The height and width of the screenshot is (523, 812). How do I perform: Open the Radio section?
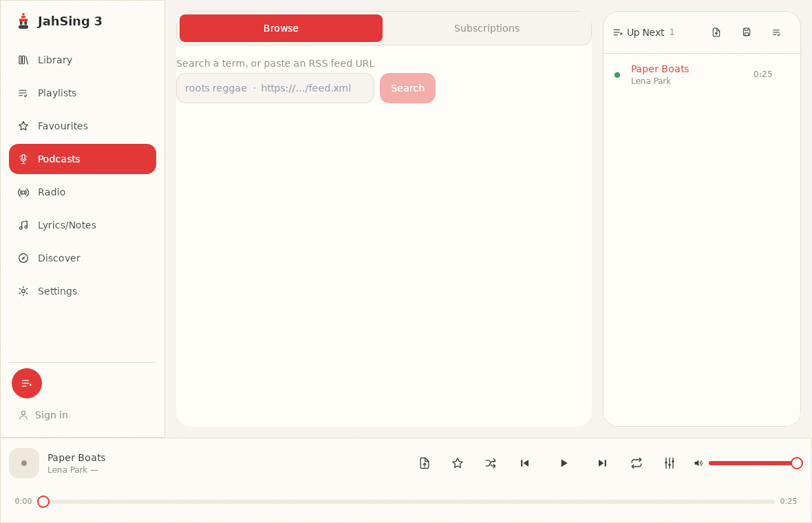83,192
